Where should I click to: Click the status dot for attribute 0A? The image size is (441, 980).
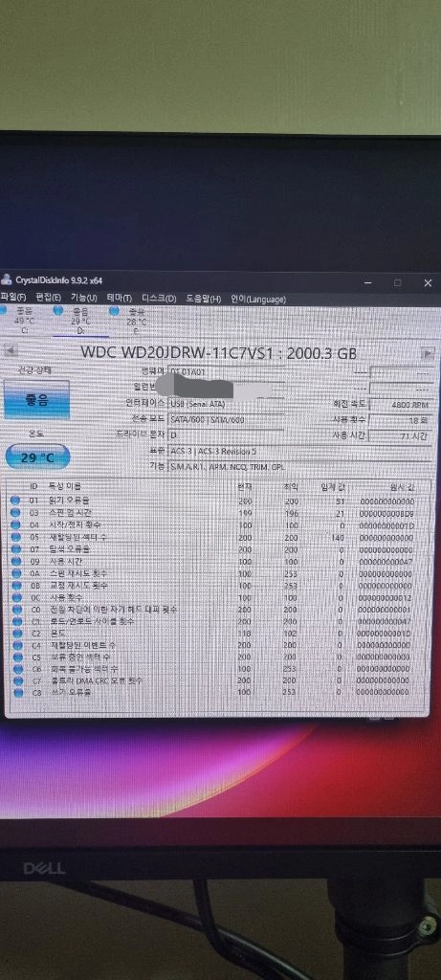point(15,572)
